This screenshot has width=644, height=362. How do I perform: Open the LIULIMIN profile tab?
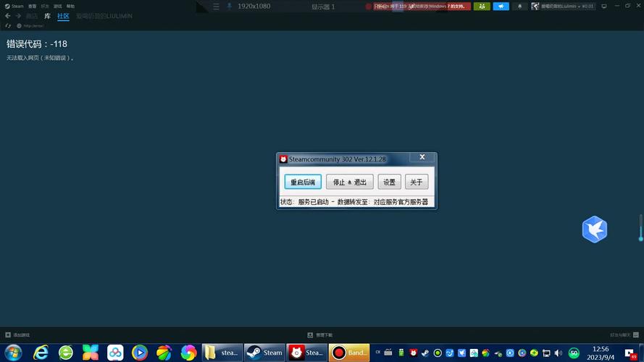click(104, 16)
